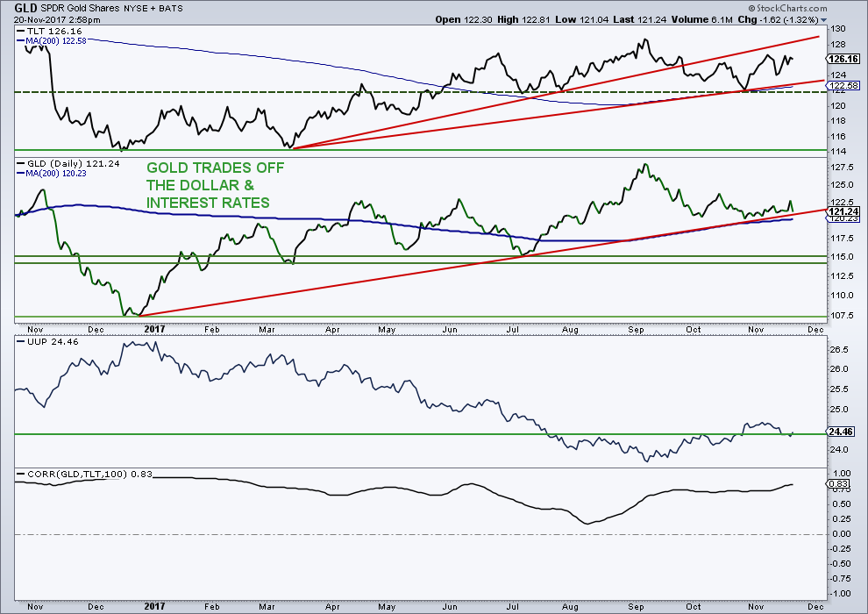Click the Chg -1.62 (-1.32%) value
The width and height of the screenshot is (868, 614).
pos(778,19)
